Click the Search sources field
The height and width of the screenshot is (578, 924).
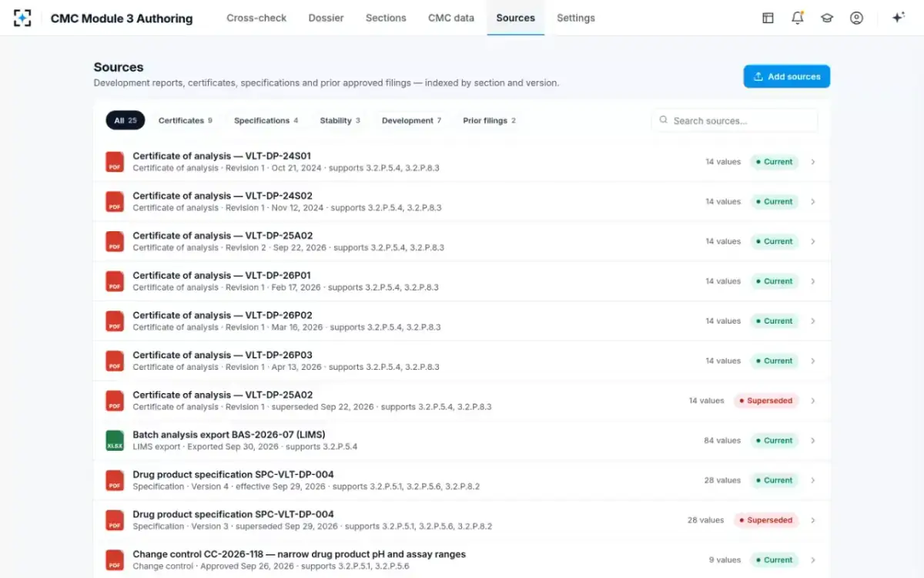735,120
